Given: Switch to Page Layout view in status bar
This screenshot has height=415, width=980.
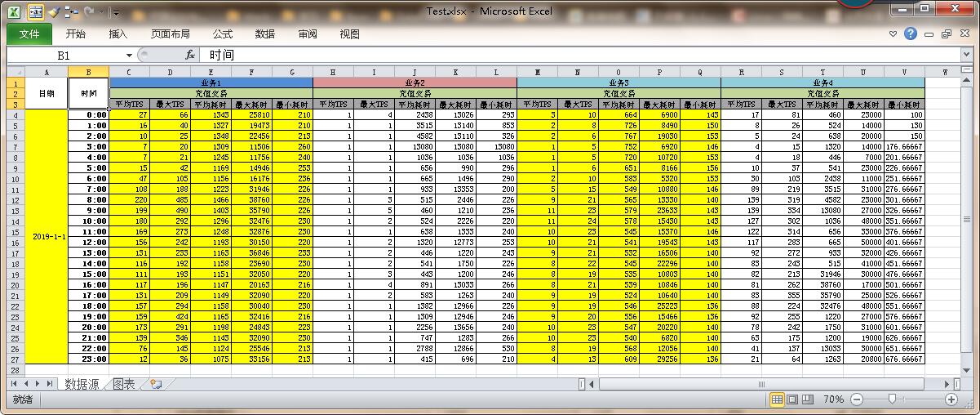Looking at the screenshot, I should [x=794, y=399].
